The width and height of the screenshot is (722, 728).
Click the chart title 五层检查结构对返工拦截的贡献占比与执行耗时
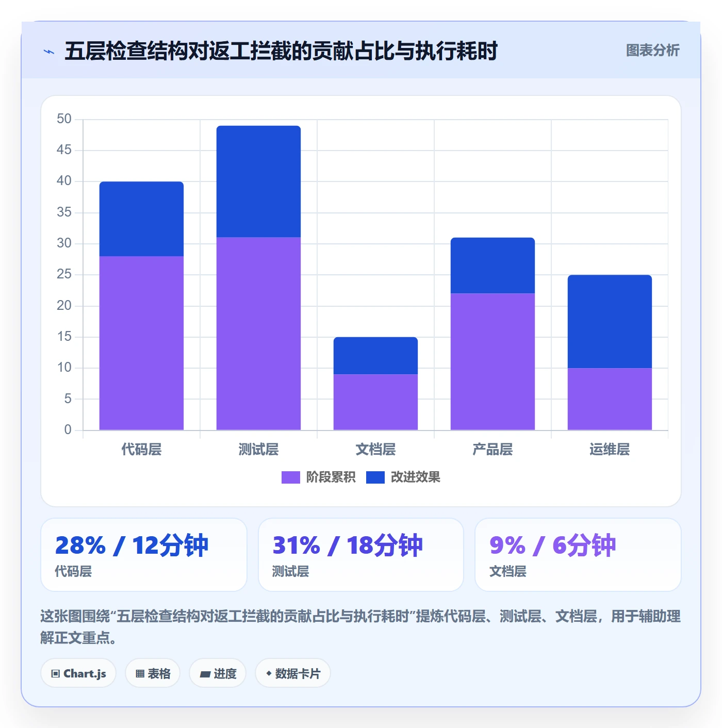(x=281, y=51)
